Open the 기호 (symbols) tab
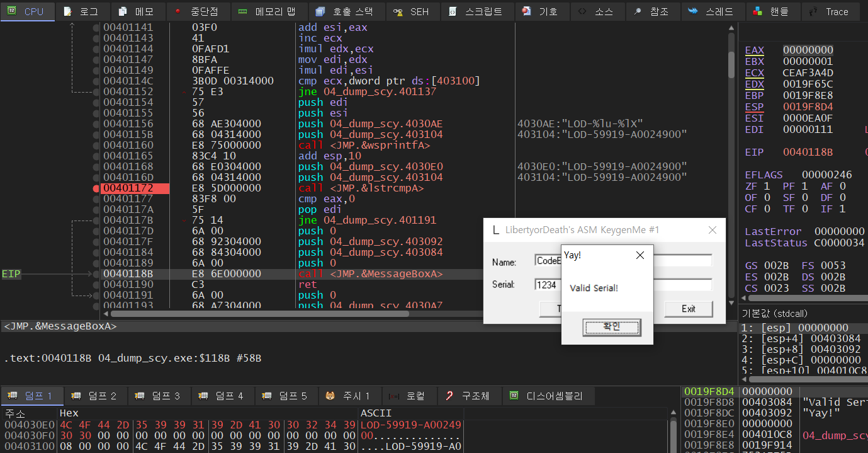868x453 pixels. click(x=541, y=11)
